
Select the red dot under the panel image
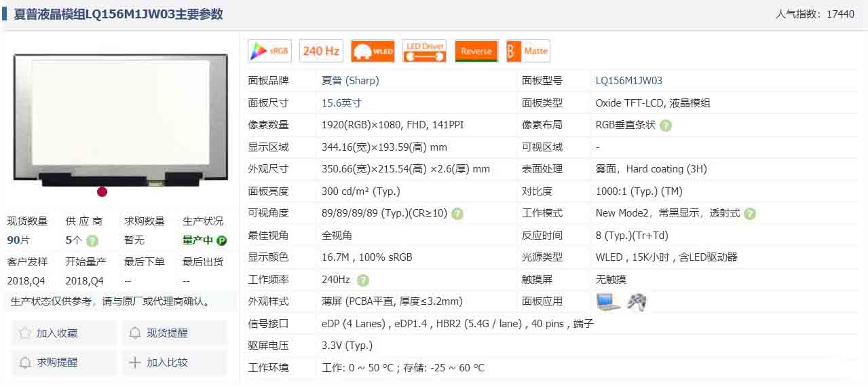coord(102,192)
